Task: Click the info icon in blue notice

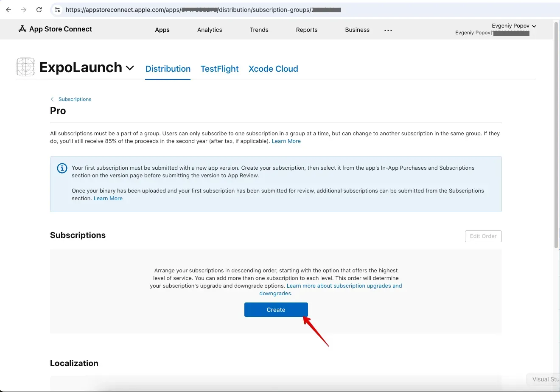Action: tap(62, 168)
